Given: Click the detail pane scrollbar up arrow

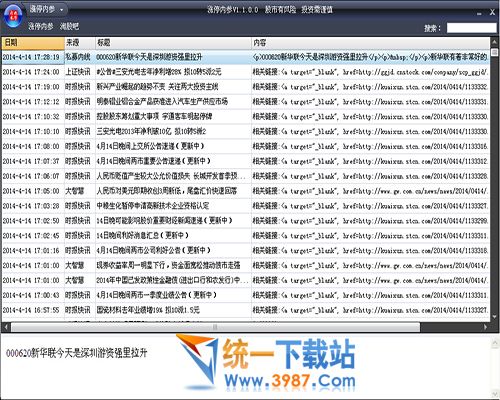Looking at the screenshot, I should point(495,342).
